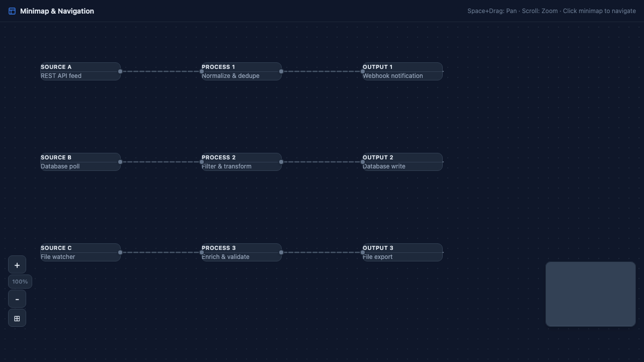Screen dimensions: 644x362
Task: Click the minimap panel to navigate
Action: 590,294
